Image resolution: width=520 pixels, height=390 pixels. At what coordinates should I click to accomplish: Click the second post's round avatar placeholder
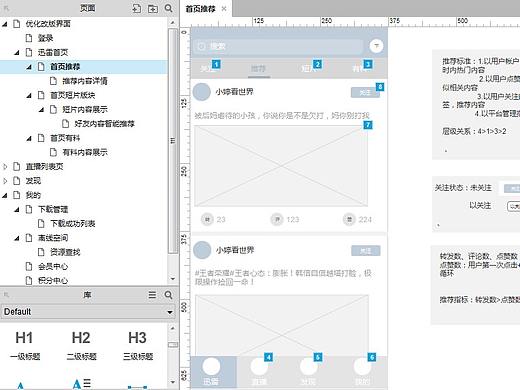click(202, 250)
